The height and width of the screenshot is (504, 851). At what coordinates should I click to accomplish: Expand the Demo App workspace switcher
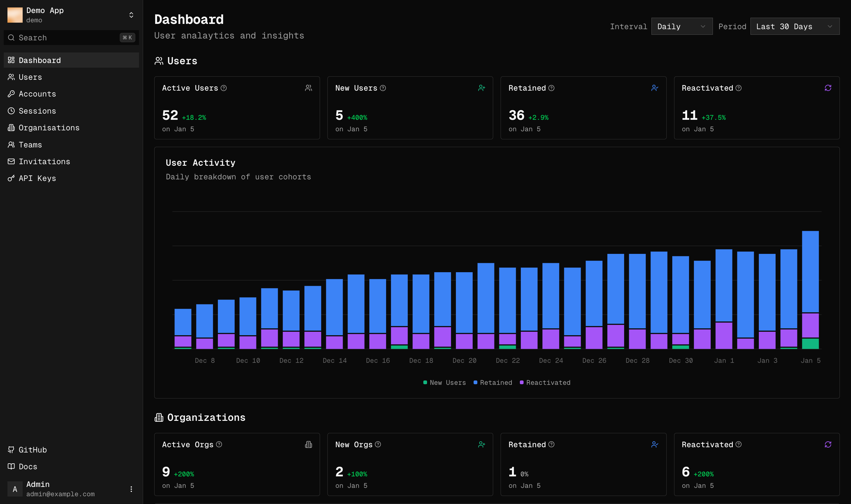131,15
